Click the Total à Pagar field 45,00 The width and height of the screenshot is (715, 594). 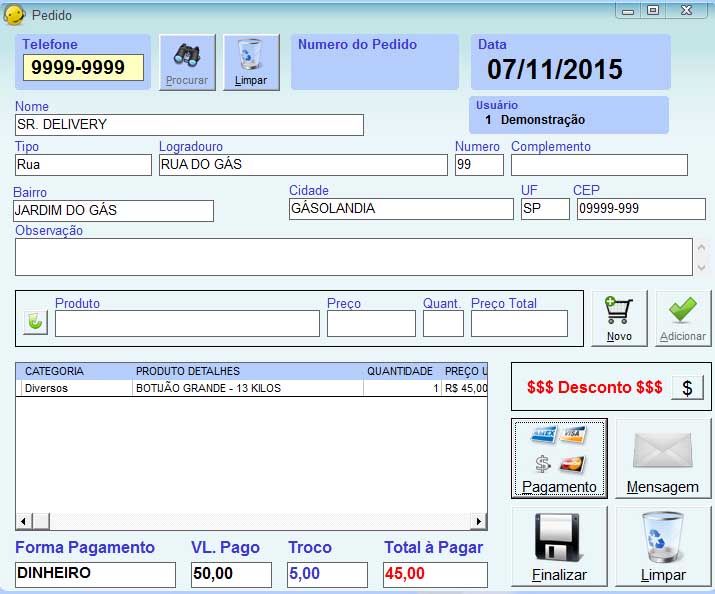(435, 574)
